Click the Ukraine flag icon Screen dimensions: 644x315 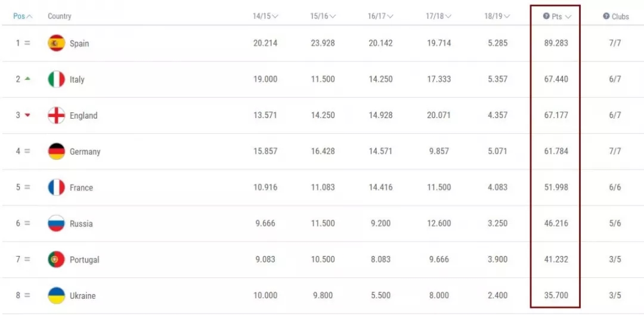pos(56,295)
